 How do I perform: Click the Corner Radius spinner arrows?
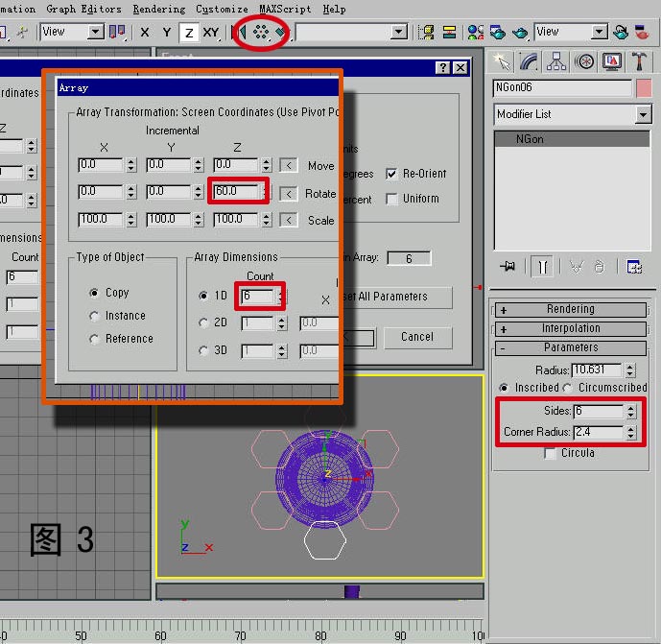click(630, 432)
